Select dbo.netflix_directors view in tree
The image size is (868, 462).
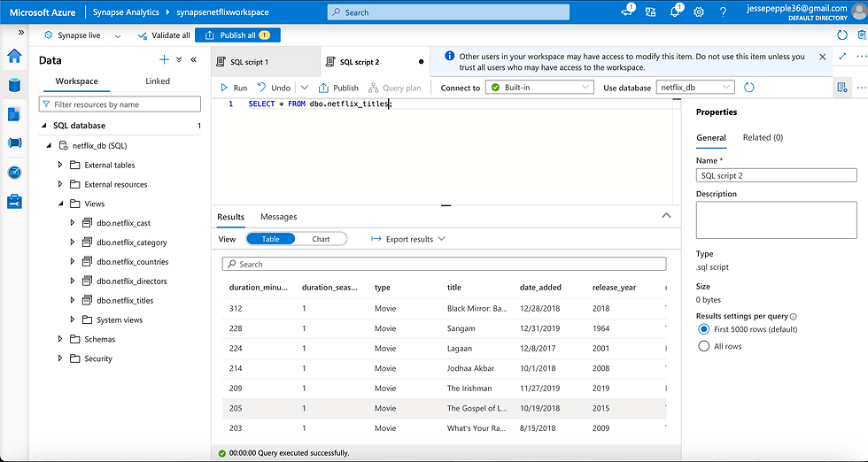click(132, 281)
